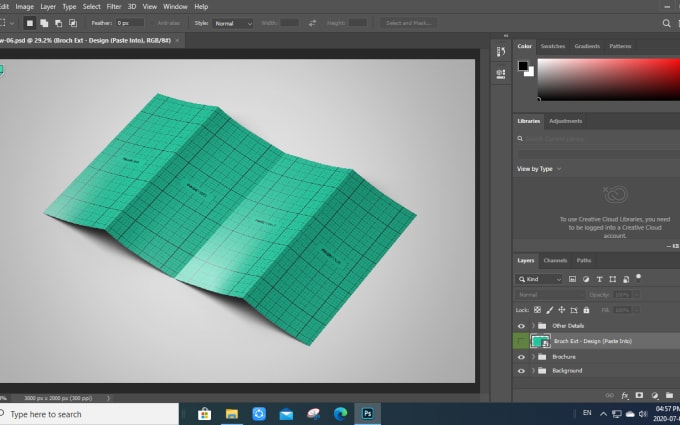Link layers chain icon

pyautogui.click(x=609, y=395)
